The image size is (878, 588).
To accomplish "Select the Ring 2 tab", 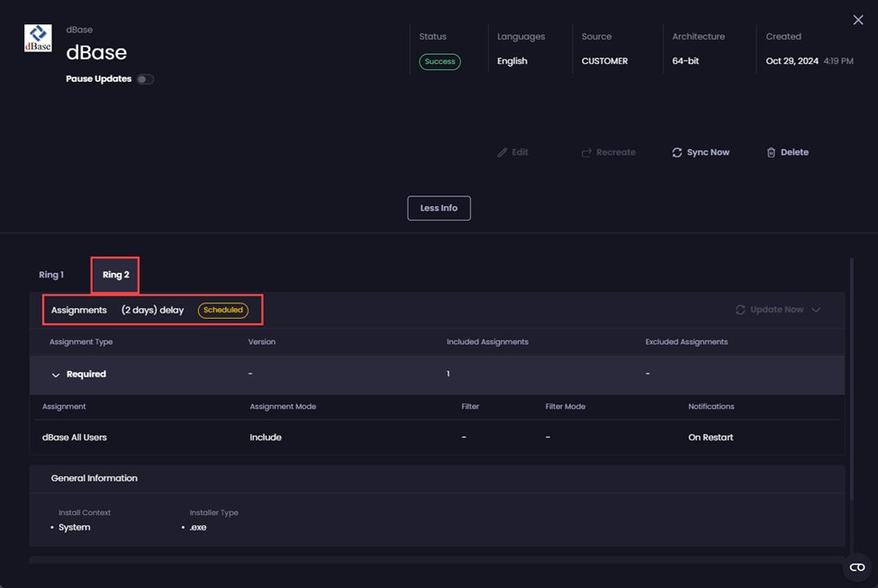I will tap(115, 275).
